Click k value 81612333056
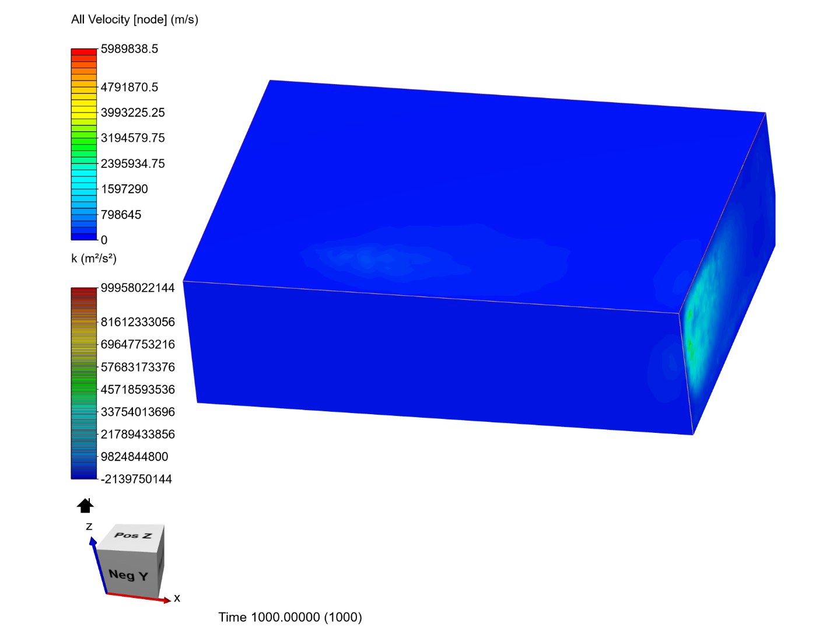This screenshot has width=840, height=630. (x=138, y=322)
